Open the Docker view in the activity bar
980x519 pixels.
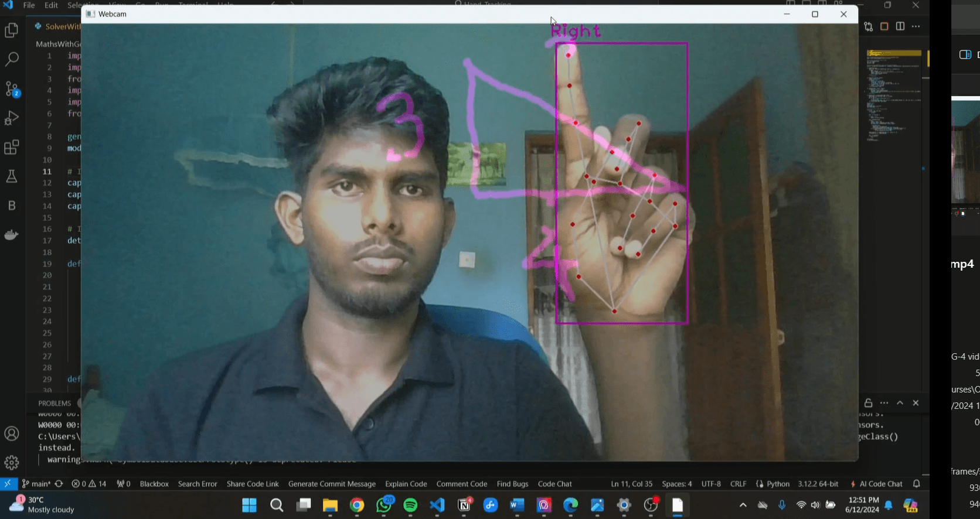pos(12,235)
